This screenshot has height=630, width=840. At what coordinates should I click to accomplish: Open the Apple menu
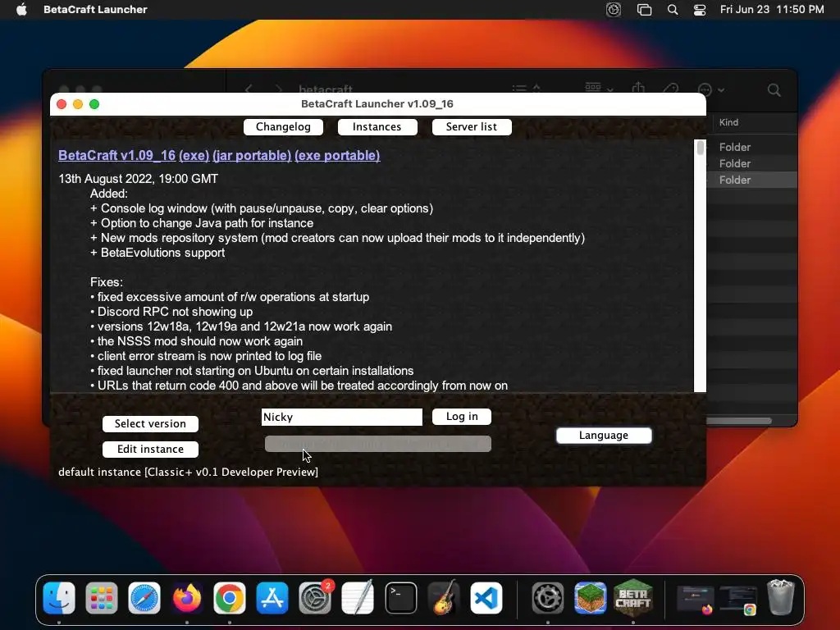pos(21,9)
